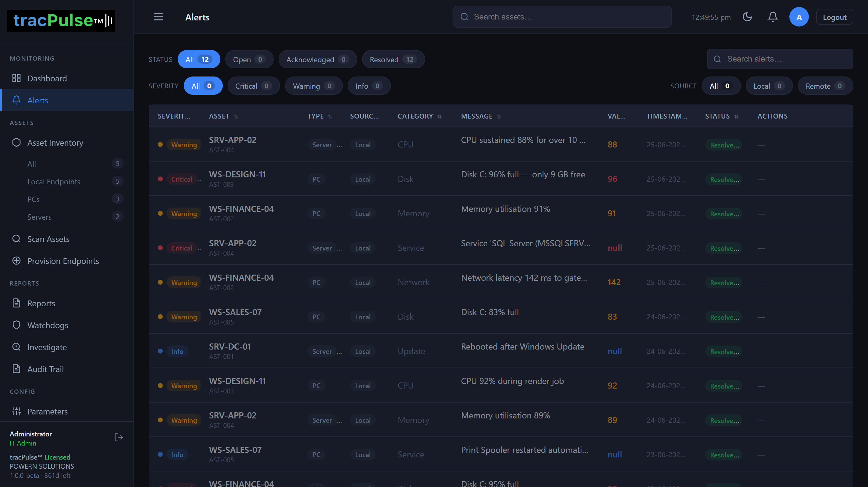Click the Severity column header
The image size is (868, 487).
click(174, 116)
